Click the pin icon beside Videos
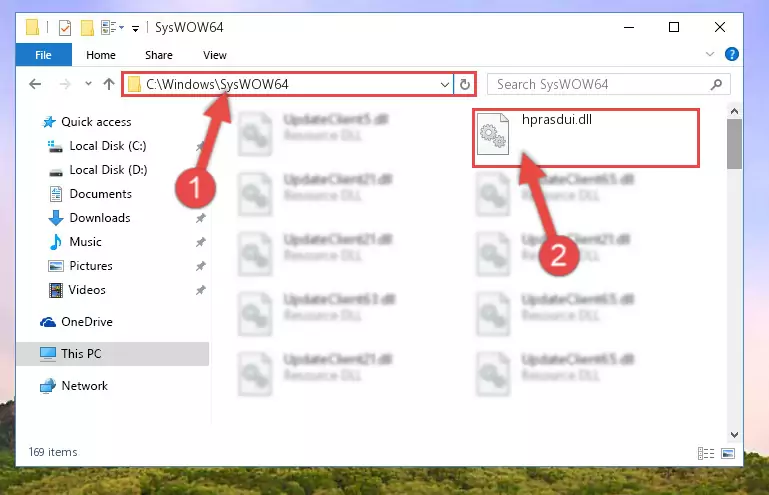Viewport: 769px width, 495px height. [201, 290]
